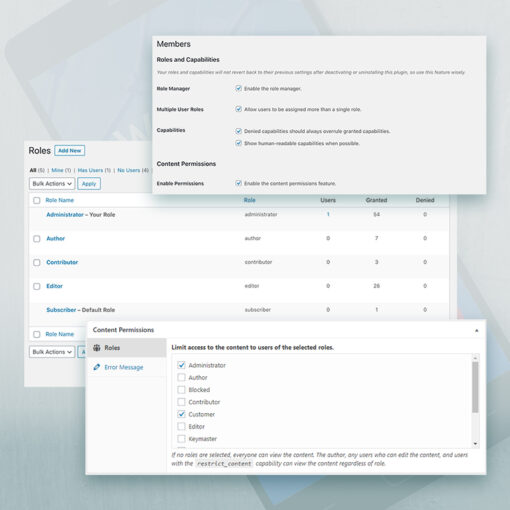Check the Author role in Content Permissions
The image size is (510, 510).
pyautogui.click(x=181, y=377)
